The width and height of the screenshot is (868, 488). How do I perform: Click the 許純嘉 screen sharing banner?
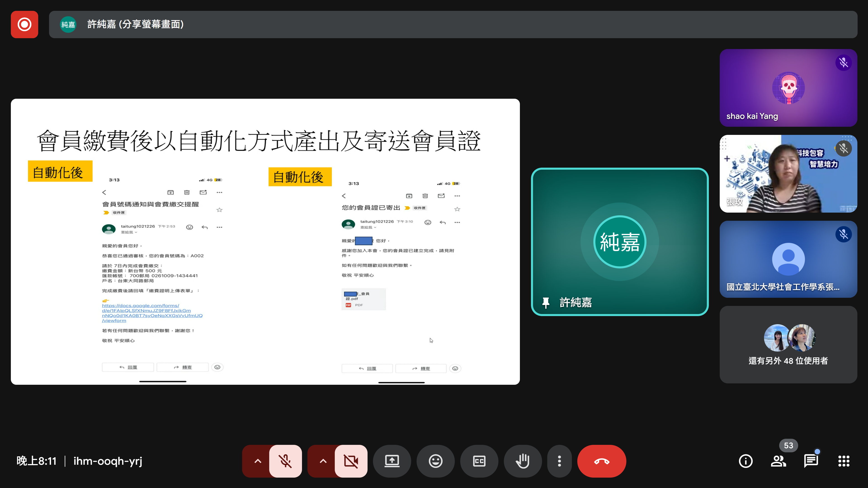(x=453, y=24)
